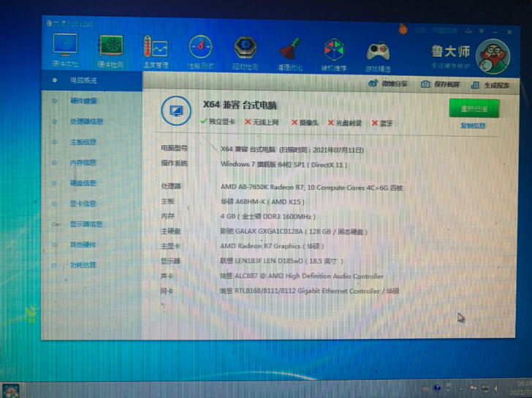The height and width of the screenshot is (398, 532).
Task: Click the 独立显卡 check indicator
Action: click(218, 121)
